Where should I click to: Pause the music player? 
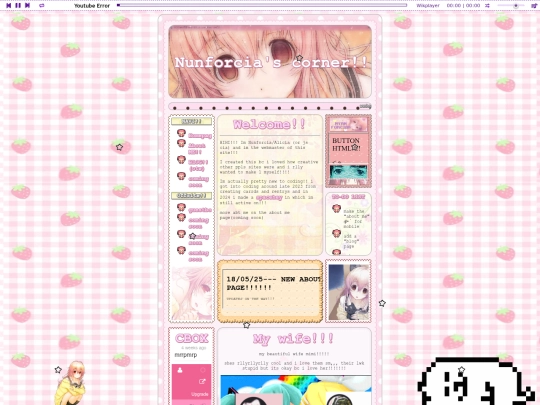[x=18, y=6]
